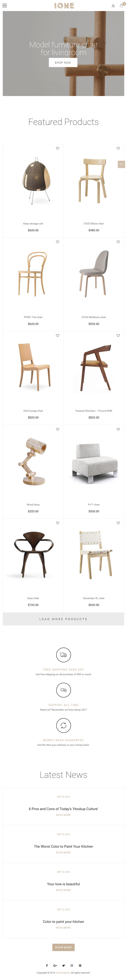Toggle wishlist heart on Keep storage unit
This screenshot has height=980, width=127.
(57, 148)
